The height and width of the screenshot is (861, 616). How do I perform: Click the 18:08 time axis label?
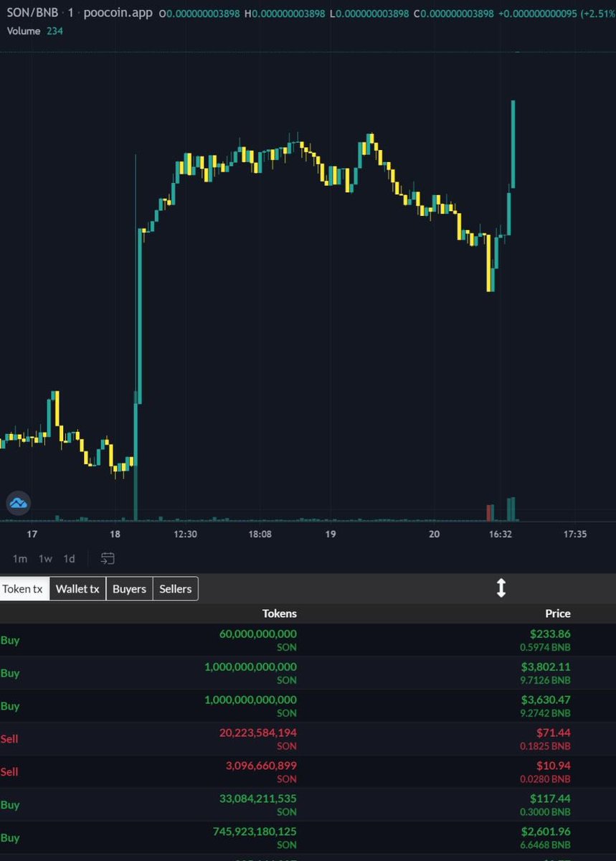click(x=260, y=535)
